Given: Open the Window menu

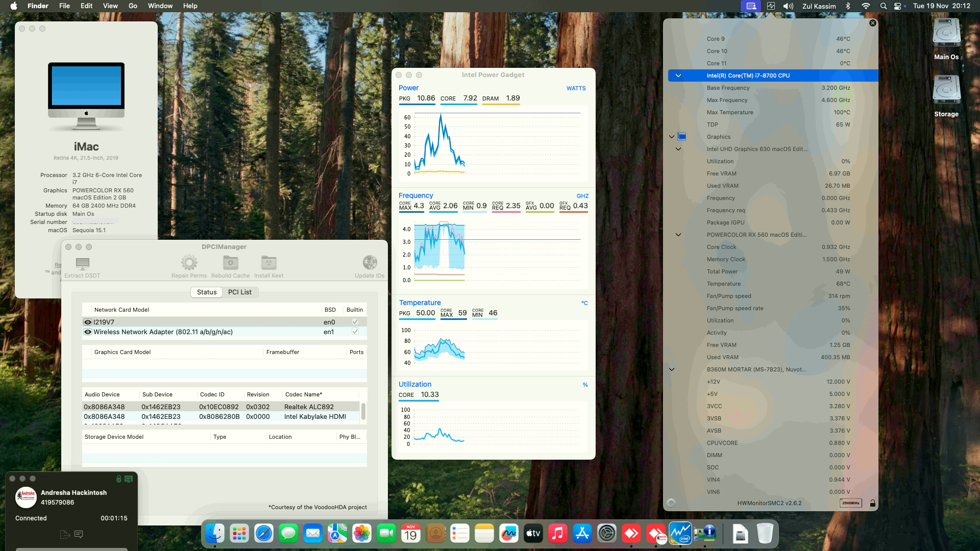Looking at the screenshot, I should point(160,6).
